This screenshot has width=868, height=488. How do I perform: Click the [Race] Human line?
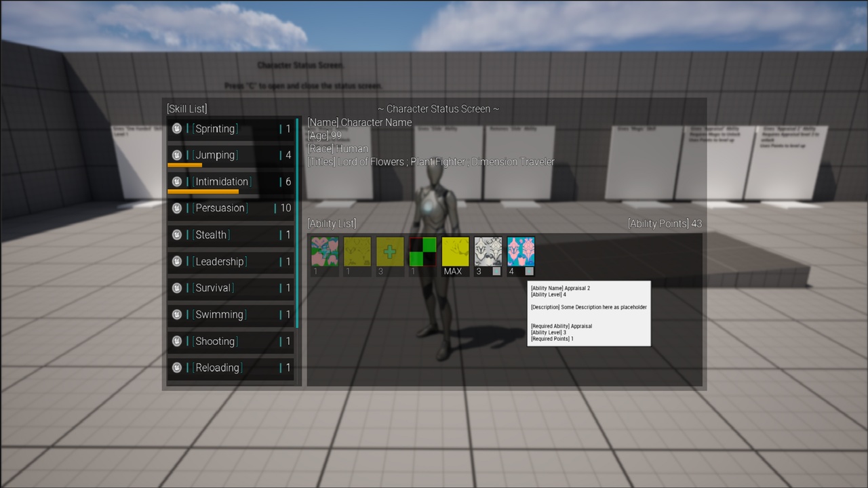pyautogui.click(x=338, y=148)
